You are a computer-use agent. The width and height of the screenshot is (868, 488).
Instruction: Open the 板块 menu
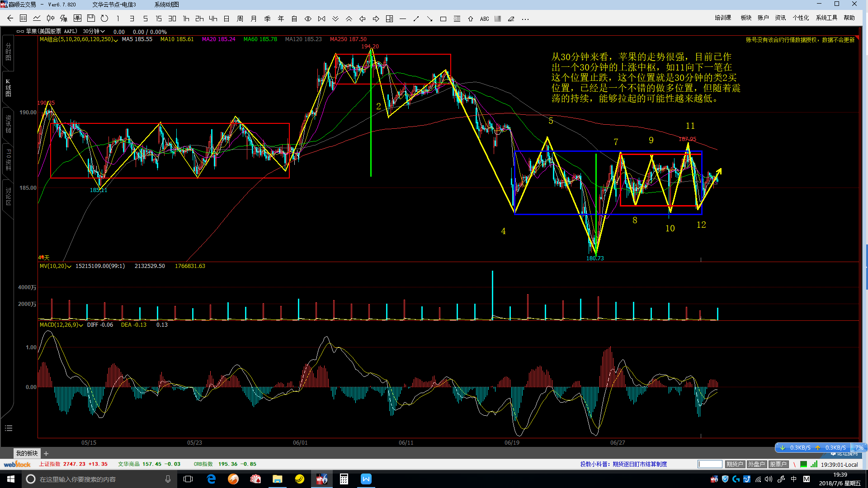coord(746,18)
